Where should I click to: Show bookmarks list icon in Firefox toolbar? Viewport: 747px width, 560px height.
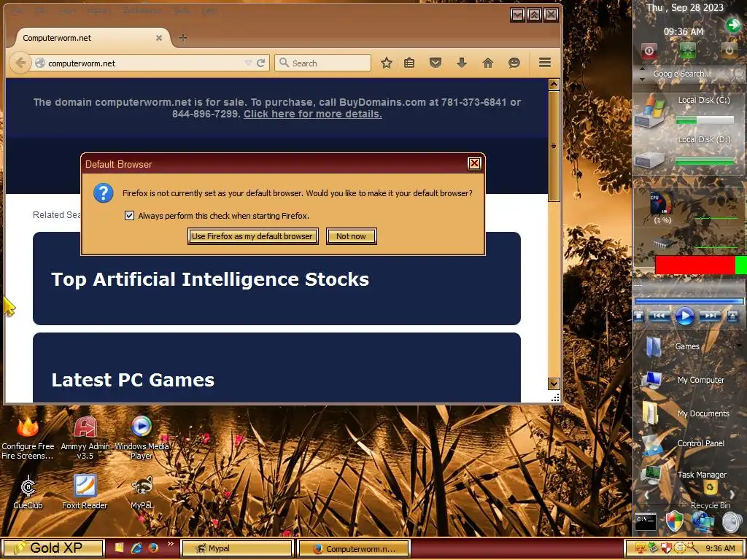[x=409, y=63]
